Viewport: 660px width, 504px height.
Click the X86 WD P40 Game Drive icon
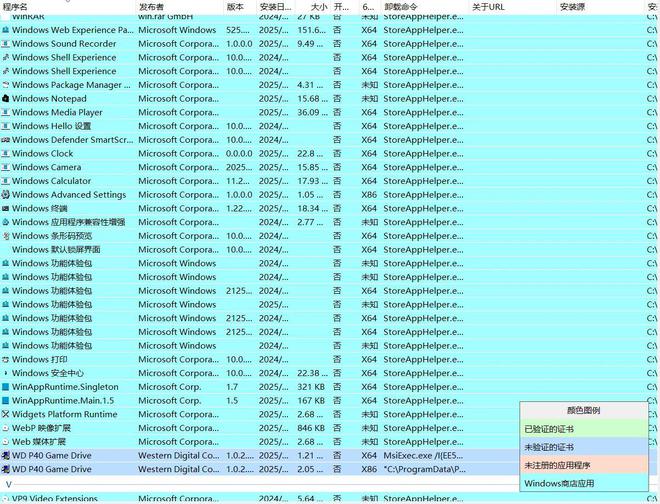pyautogui.click(x=5, y=469)
